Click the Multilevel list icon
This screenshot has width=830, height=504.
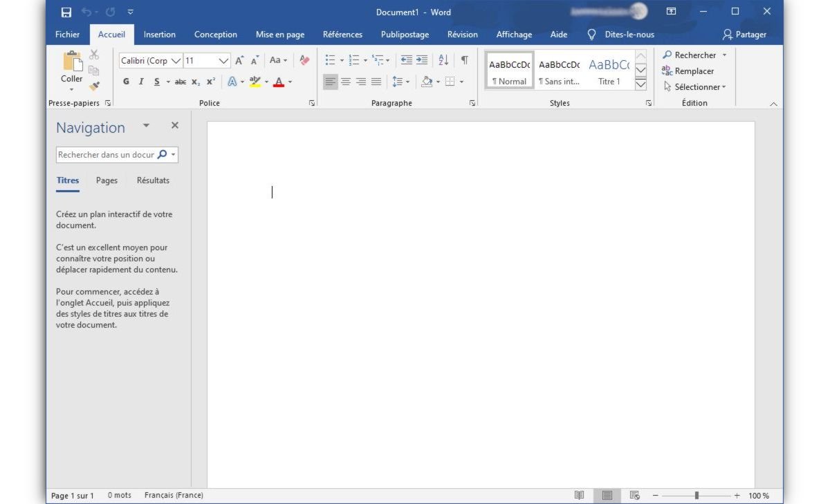point(378,60)
